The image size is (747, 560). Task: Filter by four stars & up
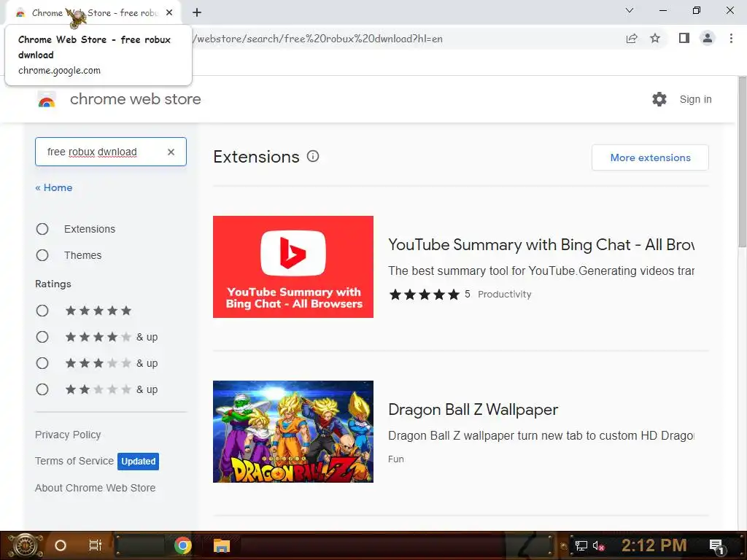coord(42,337)
